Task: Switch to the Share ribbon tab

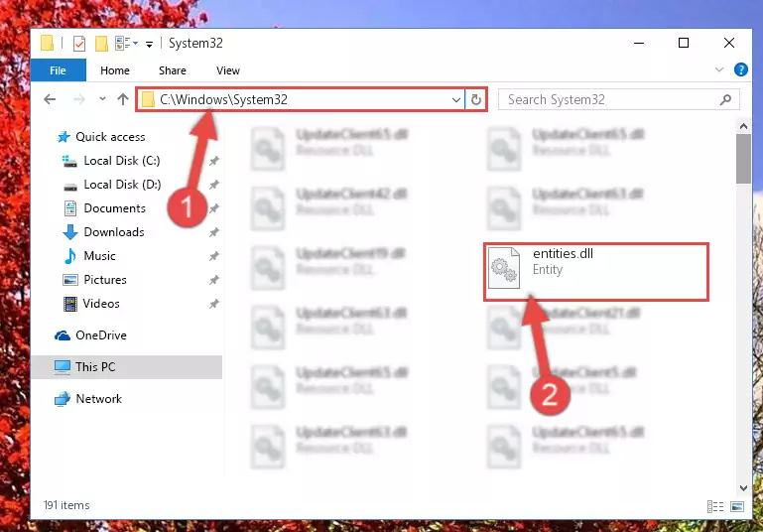Action: tap(173, 70)
